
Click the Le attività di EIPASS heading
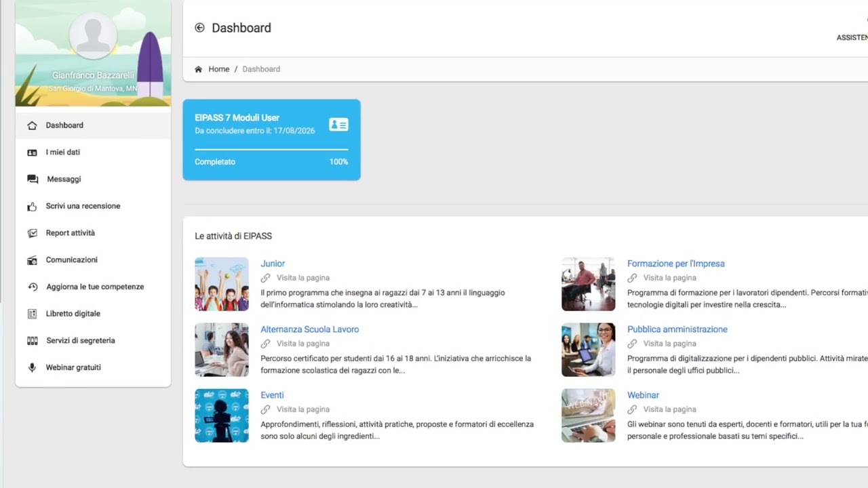tap(233, 236)
